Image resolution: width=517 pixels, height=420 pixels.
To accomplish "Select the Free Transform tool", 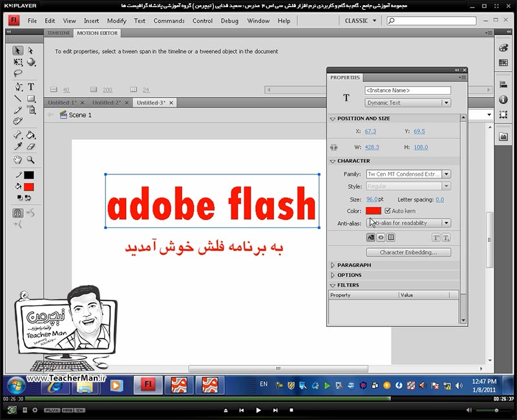I will pos(18,62).
